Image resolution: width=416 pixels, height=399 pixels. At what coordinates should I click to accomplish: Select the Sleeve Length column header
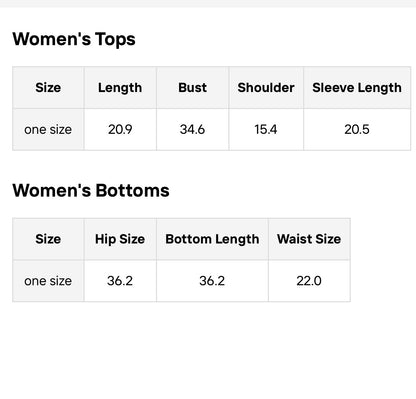pos(357,88)
